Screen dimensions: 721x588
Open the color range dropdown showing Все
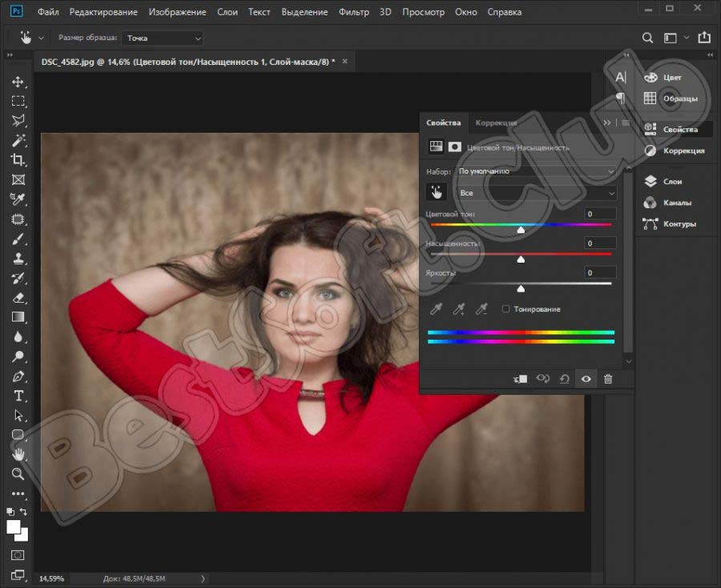click(x=536, y=193)
